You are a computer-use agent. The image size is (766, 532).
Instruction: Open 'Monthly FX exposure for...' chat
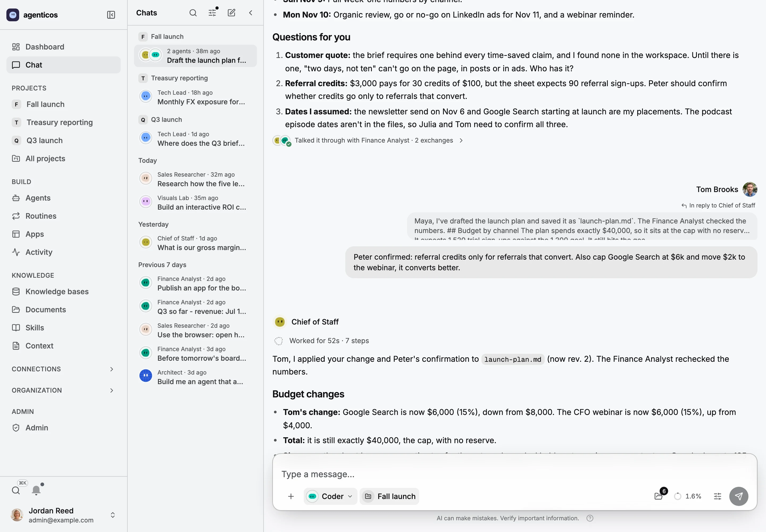[195, 97]
